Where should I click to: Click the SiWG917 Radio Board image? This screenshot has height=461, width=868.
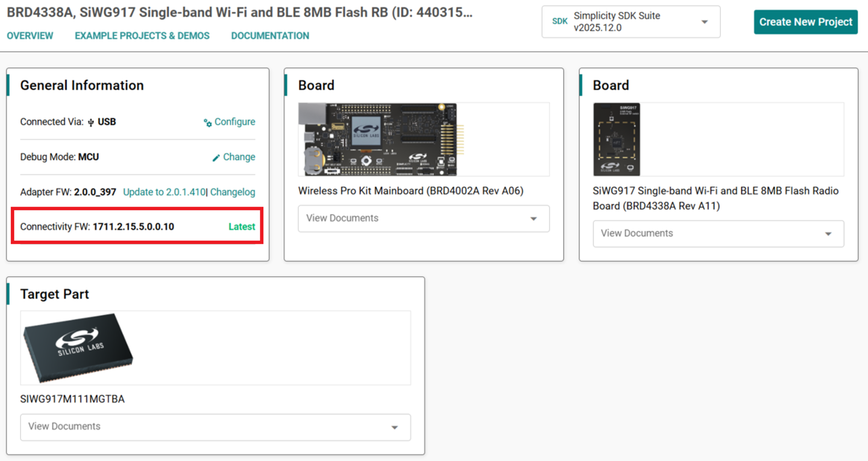click(x=617, y=139)
